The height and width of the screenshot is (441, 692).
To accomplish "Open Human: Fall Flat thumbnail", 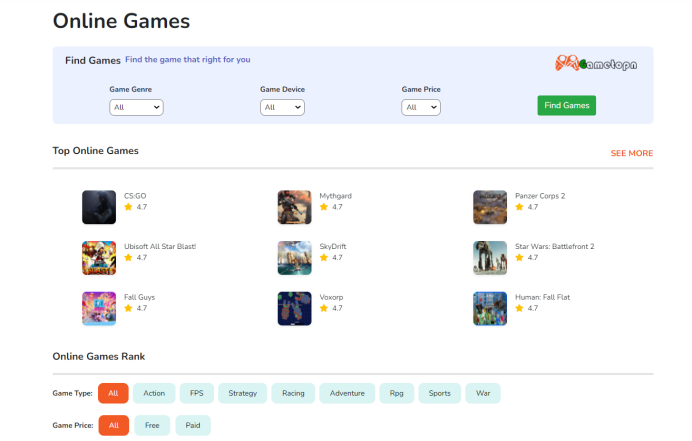I will pos(490,309).
